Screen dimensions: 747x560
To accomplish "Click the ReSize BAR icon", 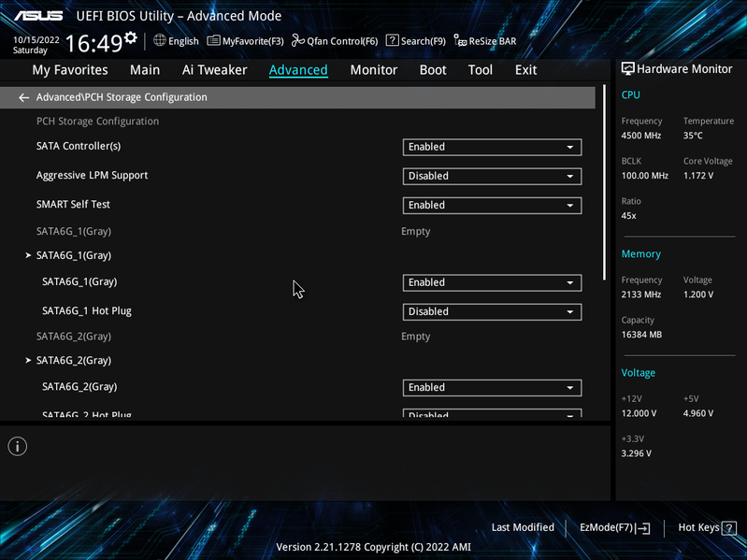I will [460, 41].
